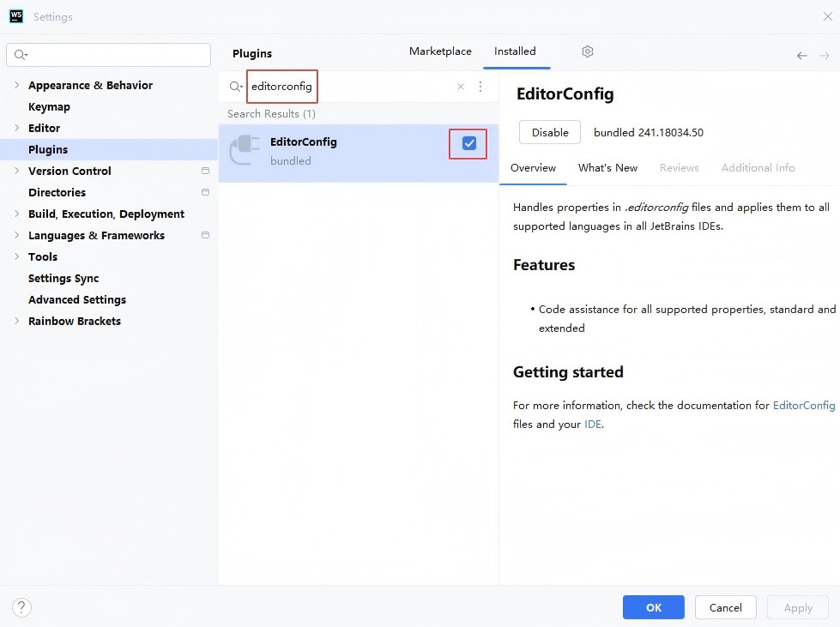
Task: Expand Appearance & Behavior section
Action: (x=16, y=85)
